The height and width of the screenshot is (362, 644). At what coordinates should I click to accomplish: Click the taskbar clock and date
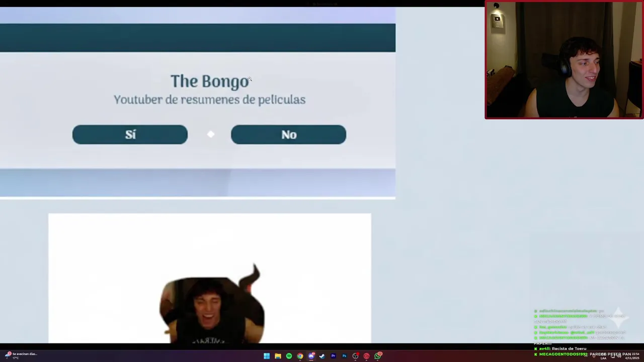[632, 356]
